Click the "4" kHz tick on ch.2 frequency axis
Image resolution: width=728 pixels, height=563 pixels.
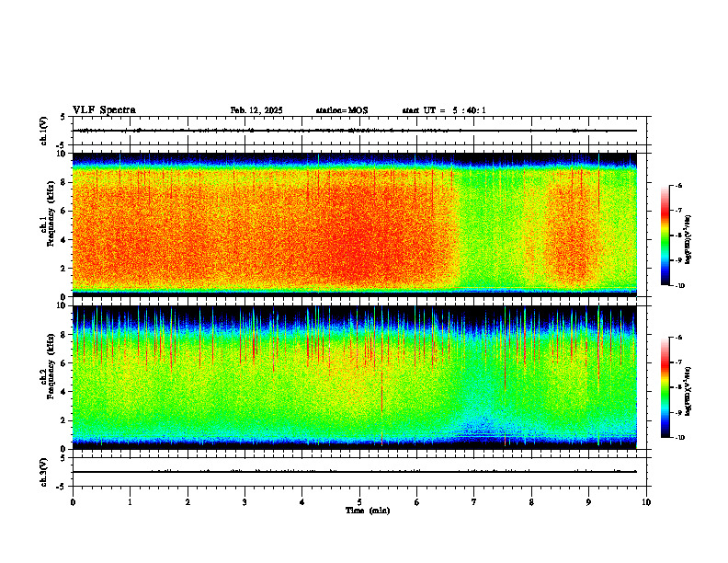[x=64, y=392]
